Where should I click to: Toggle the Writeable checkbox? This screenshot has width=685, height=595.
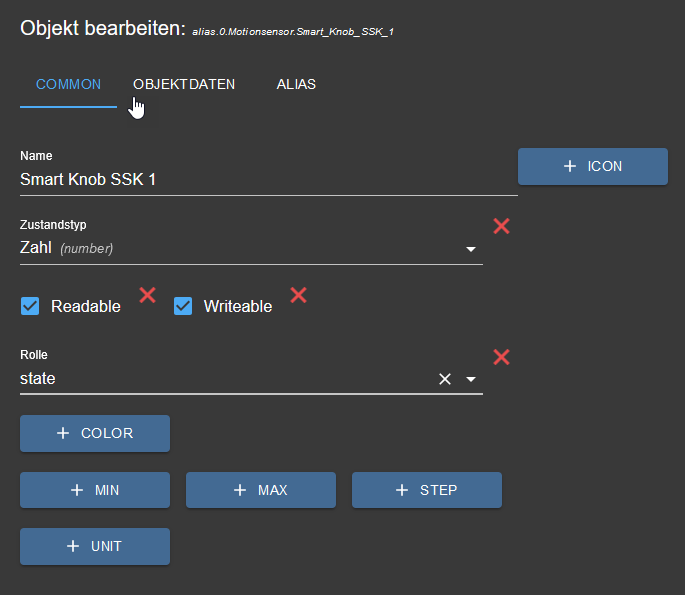pos(183,306)
